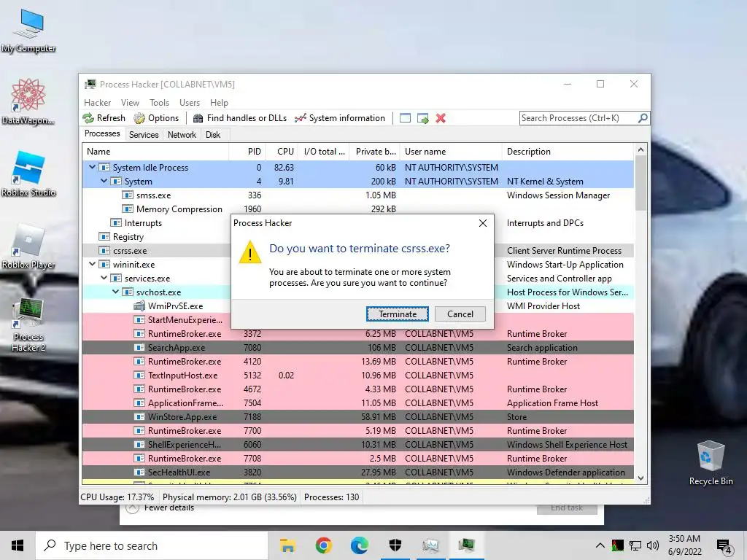Open the Tools menu
Viewport: 747px width, 560px height.
click(x=159, y=102)
